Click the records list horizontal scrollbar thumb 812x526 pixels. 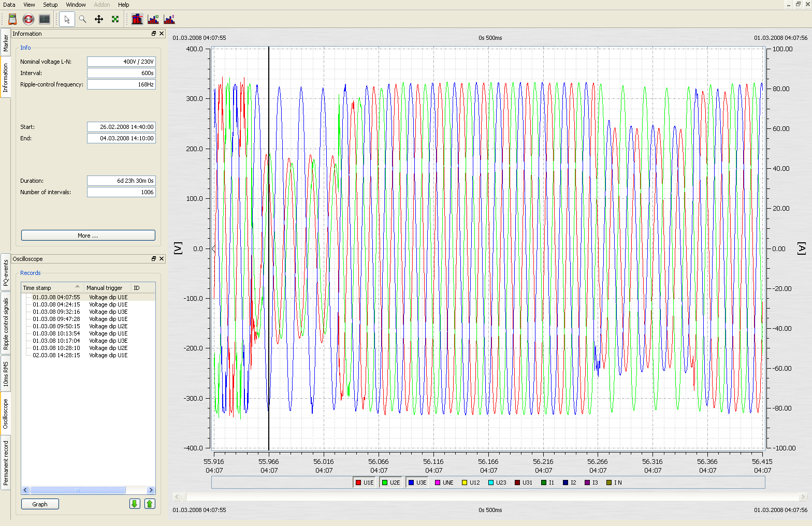pos(78,490)
